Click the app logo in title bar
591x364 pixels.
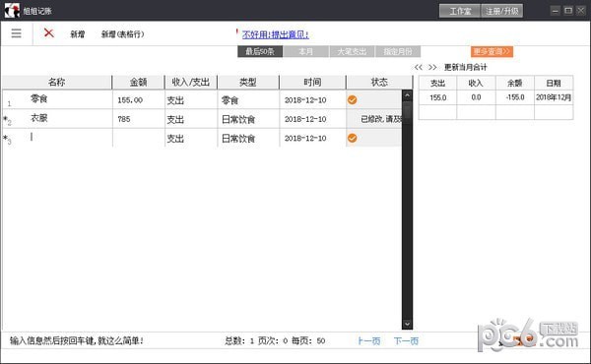coord(12,10)
